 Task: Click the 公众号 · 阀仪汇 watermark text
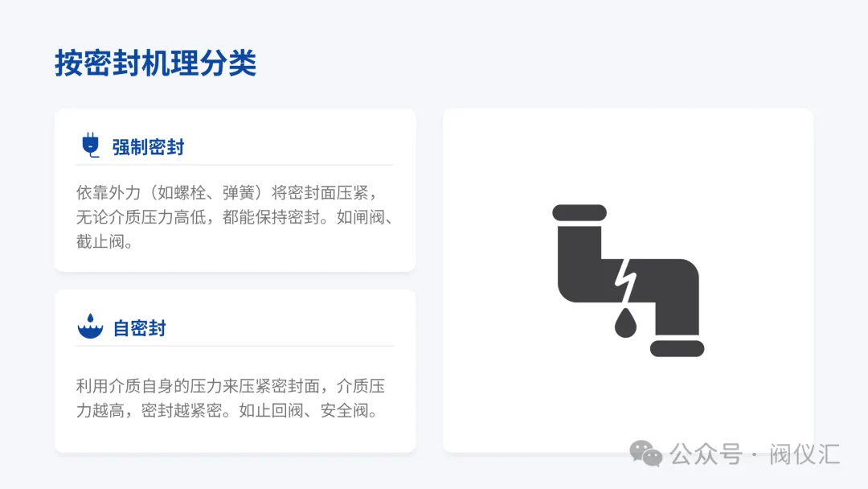pos(755,454)
